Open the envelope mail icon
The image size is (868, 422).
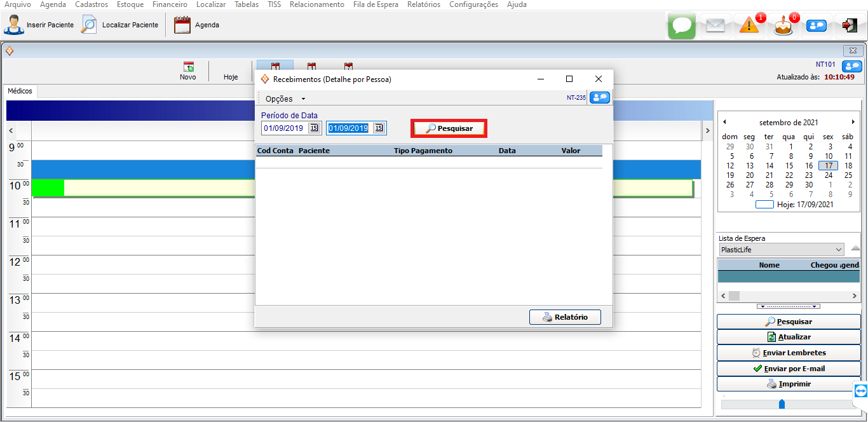pos(715,26)
